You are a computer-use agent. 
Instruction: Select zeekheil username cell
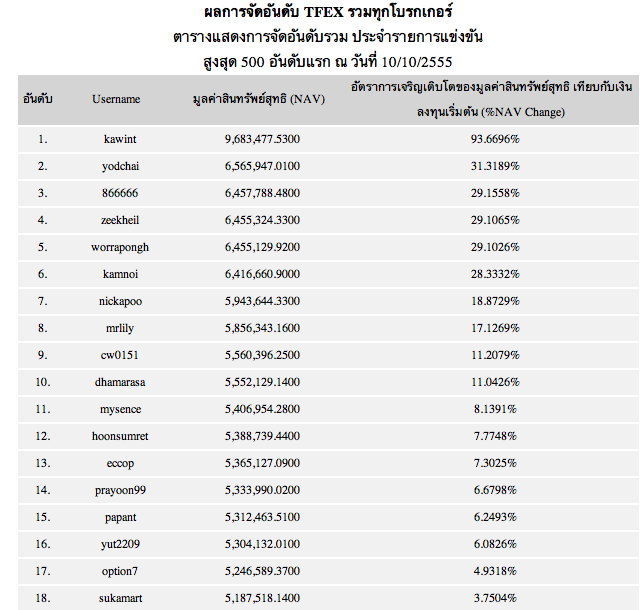120,220
